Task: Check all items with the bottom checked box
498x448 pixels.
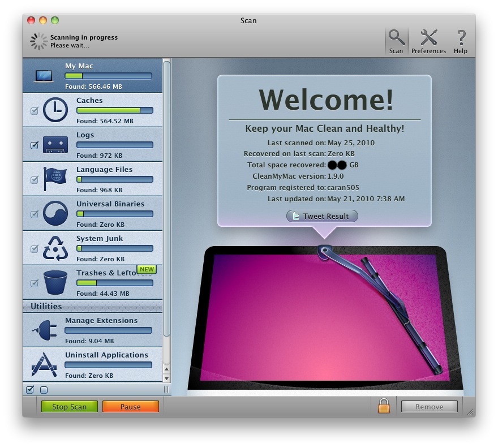Action: tap(30, 390)
